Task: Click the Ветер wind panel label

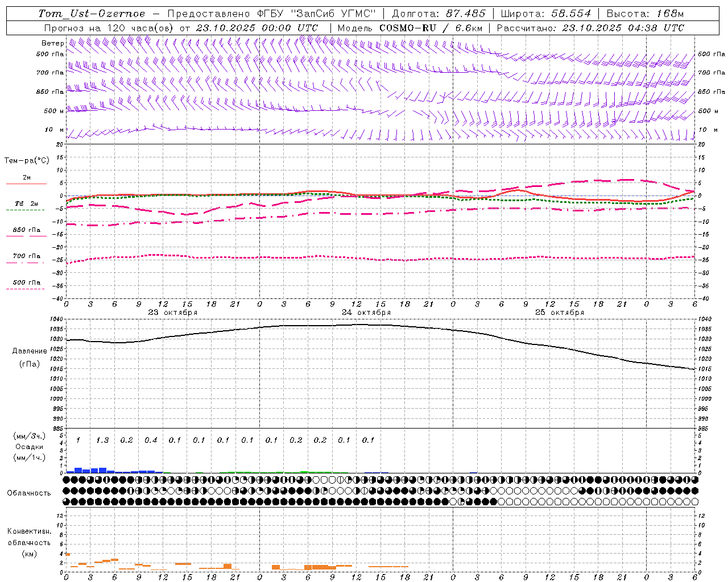Action: (x=53, y=43)
